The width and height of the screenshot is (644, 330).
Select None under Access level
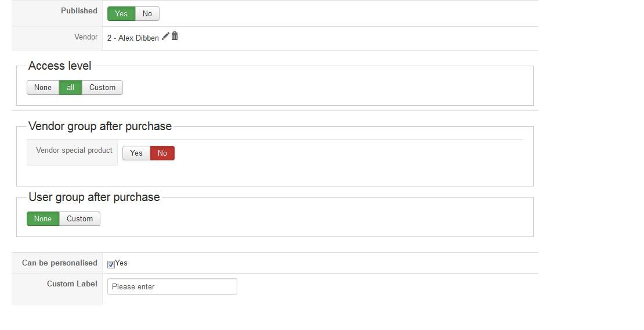click(43, 87)
